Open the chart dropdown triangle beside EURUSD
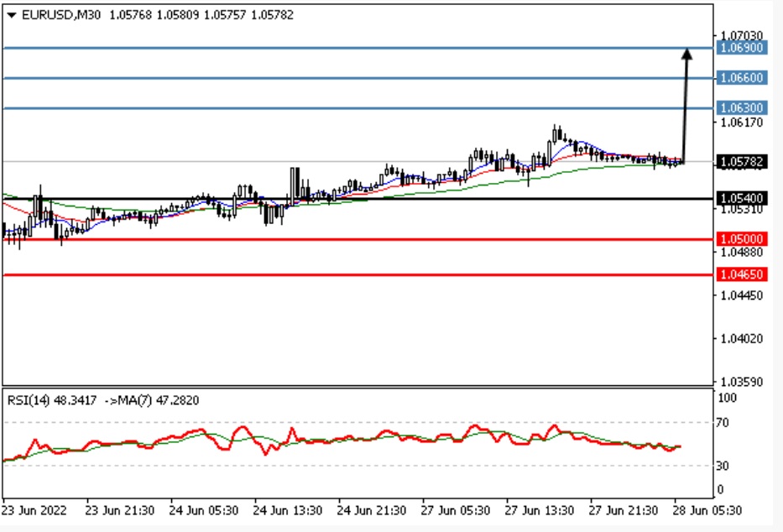Image resolution: width=783 pixels, height=532 pixels. [12, 15]
